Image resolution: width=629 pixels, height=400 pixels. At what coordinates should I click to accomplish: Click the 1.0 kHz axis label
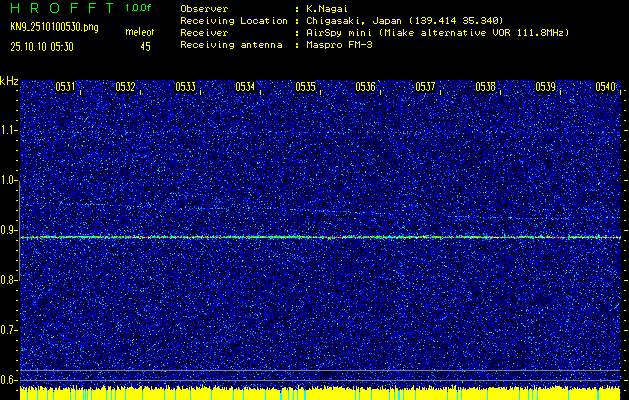(9, 180)
